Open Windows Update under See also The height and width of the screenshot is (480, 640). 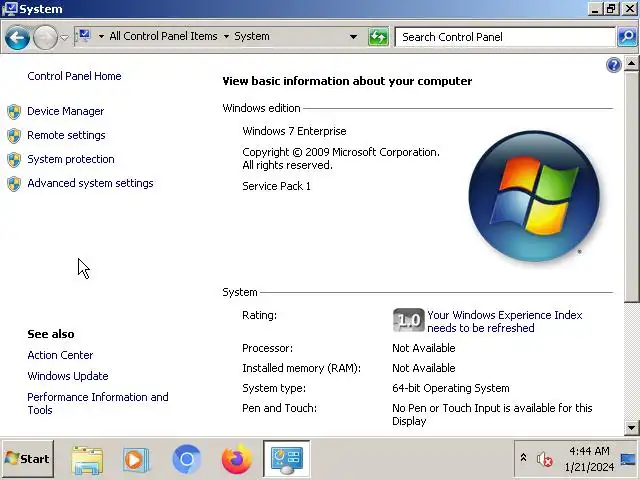(x=68, y=376)
